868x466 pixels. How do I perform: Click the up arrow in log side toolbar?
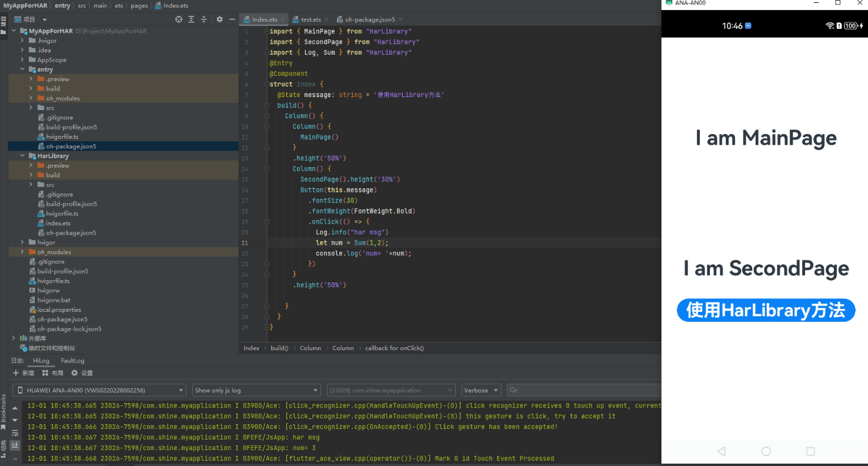[x=15, y=408]
